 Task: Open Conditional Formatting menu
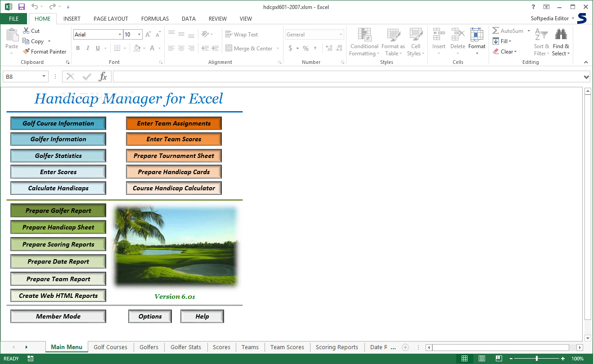[x=364, y=42]
